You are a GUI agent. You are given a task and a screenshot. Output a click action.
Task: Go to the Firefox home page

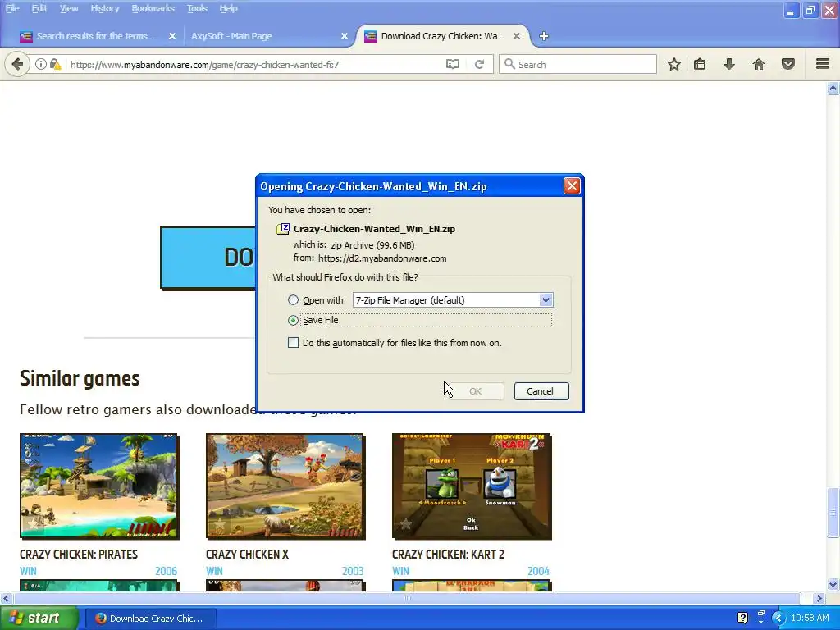click(x=759, y=64)
